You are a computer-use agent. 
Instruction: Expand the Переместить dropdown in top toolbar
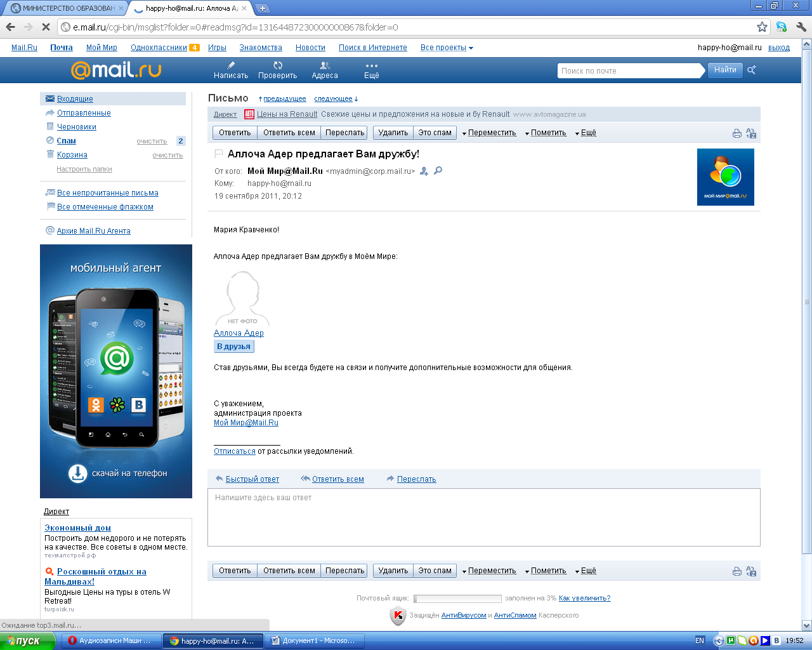[x=489, y=133]
